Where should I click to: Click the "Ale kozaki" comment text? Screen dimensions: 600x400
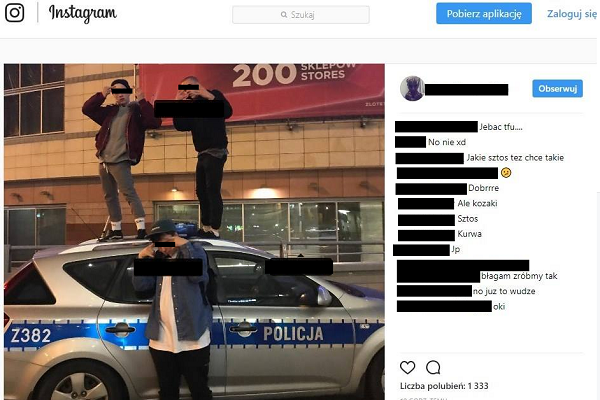(x=478, y=203)
